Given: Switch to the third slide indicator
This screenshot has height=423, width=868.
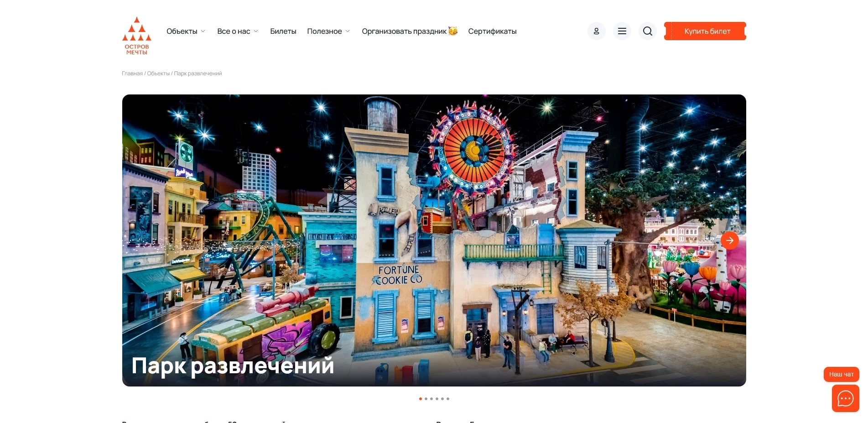Looking at the screenshot, I should [431, 398].
